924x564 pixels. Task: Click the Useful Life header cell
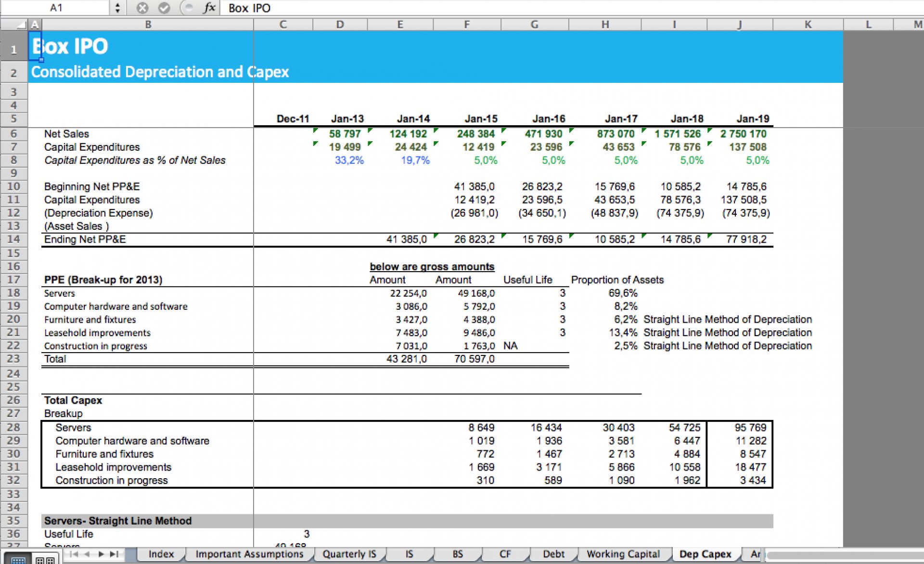(527, 280)
